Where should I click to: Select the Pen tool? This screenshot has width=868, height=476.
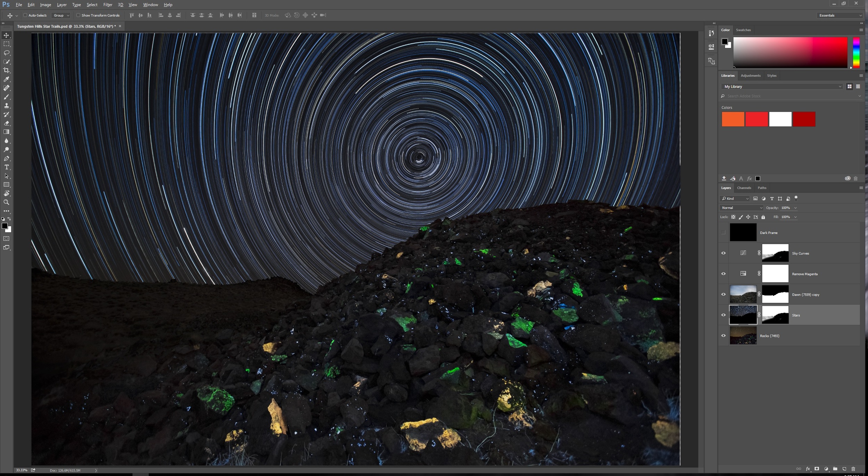[x=7, y=158]
